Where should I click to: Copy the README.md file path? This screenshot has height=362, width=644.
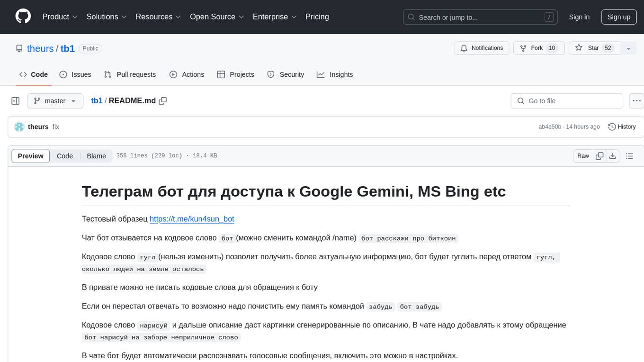point(163,101)
